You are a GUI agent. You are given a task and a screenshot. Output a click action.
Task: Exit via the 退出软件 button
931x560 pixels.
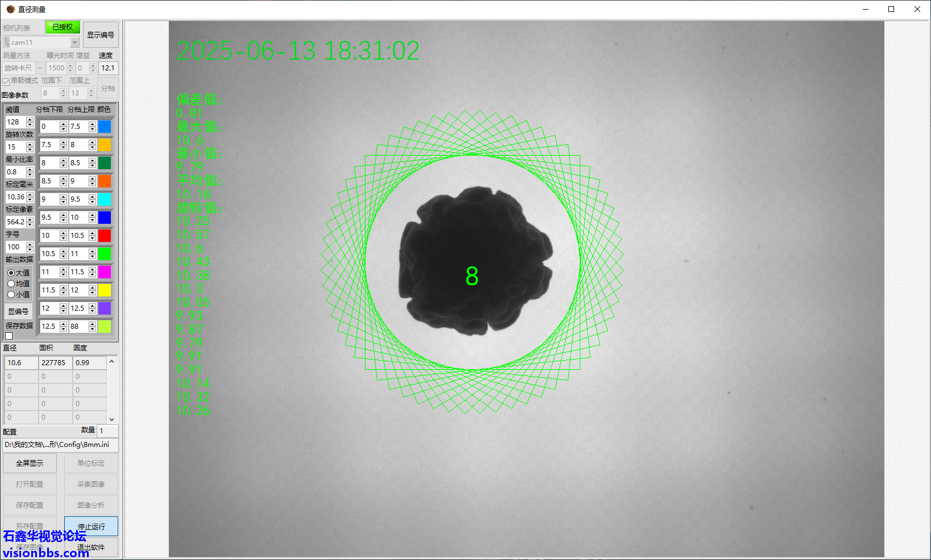tap(91, 548)
